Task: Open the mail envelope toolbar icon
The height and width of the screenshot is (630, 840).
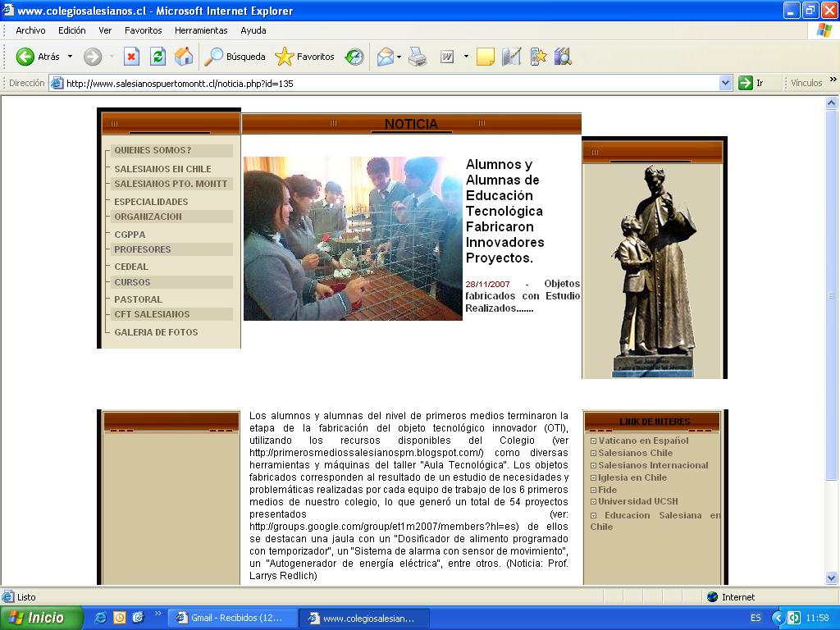Action: 386,57
